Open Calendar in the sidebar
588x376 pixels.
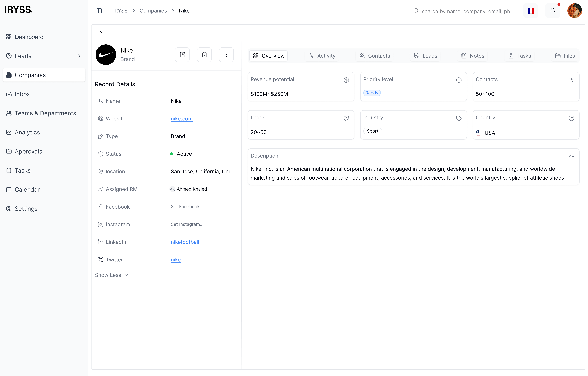[x=44, y=190]
